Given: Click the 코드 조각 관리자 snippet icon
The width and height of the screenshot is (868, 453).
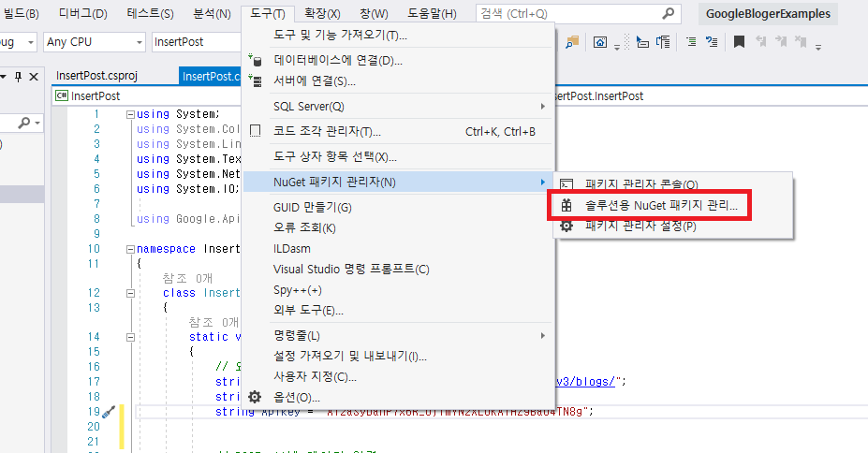Looking at the screenshot, I should [255, 131].
